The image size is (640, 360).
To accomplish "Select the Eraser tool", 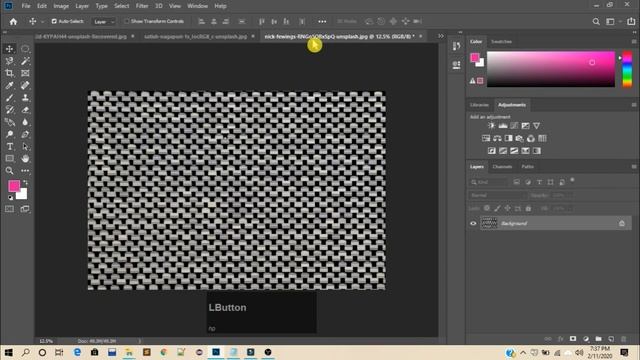I will [x=25, y=110].
